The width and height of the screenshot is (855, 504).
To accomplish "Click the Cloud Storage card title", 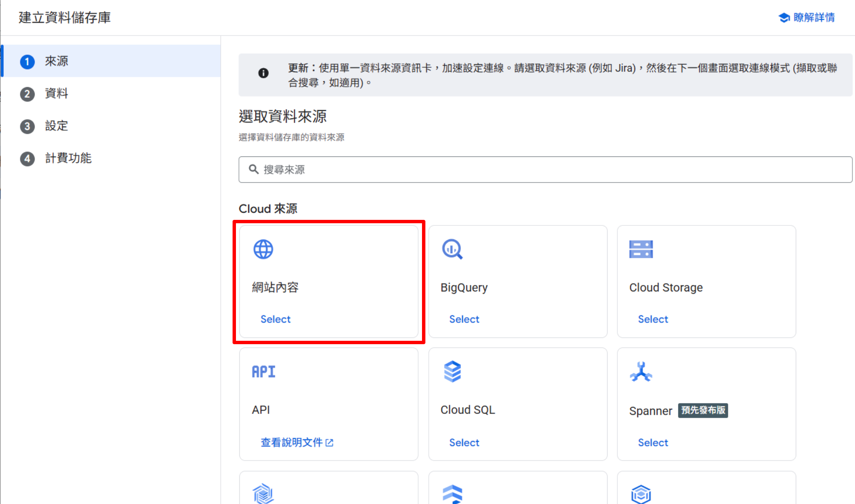I will pyautogui.click(x=666, y=288).
